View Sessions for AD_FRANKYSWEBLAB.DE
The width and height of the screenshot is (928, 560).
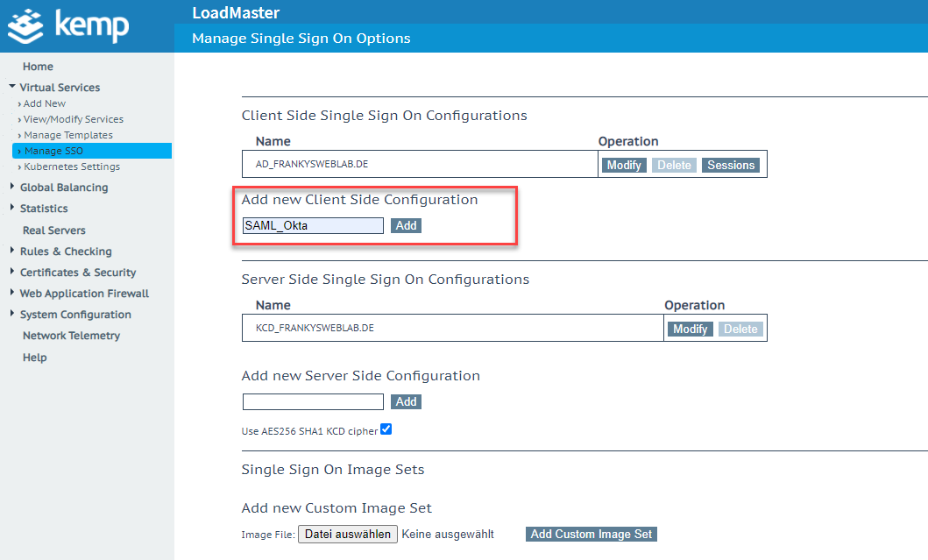[731, 165]
